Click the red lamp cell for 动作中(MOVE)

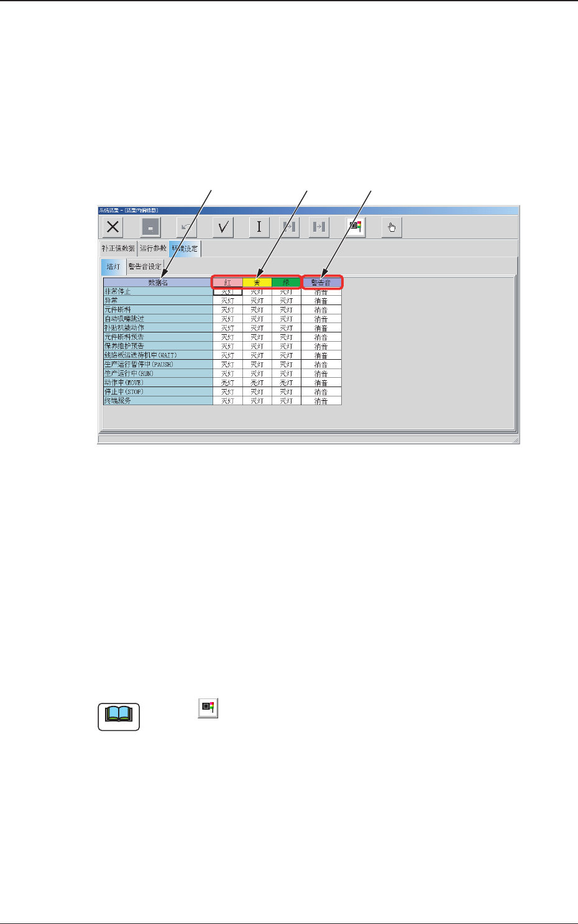click(x=227, y=383)
